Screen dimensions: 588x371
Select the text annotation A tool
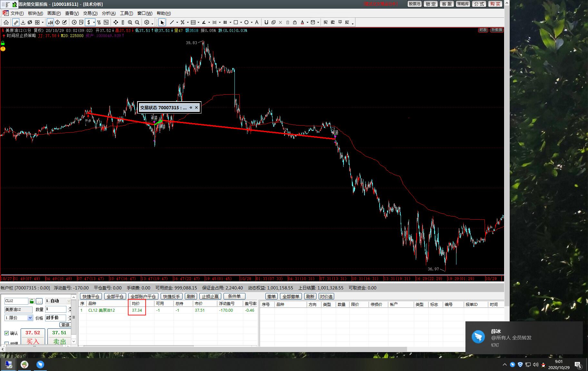(257, 22)
